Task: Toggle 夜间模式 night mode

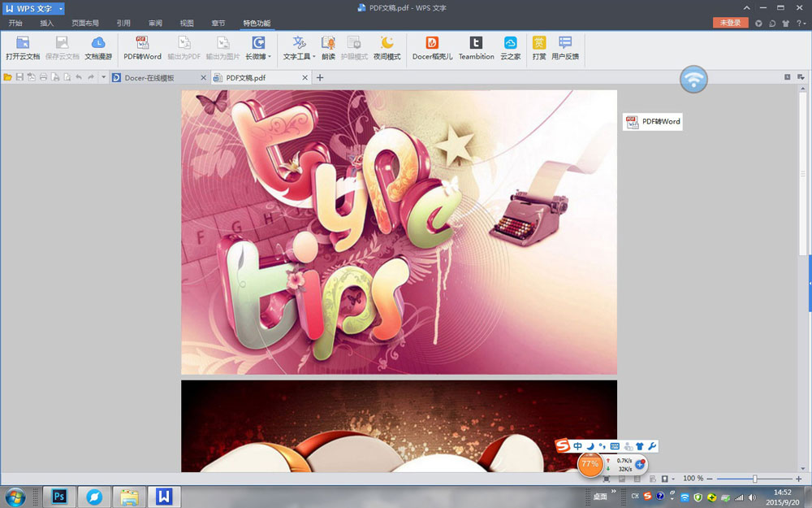Action: tap(387, 48)
